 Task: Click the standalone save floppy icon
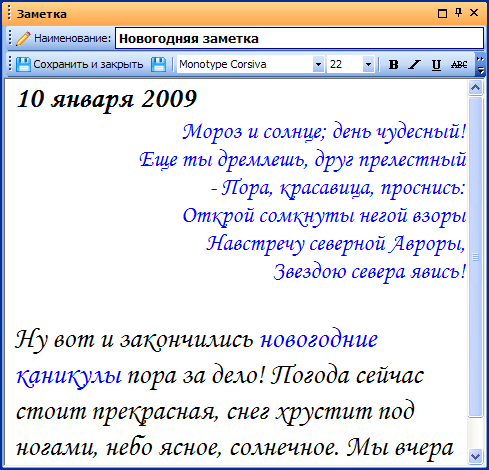coord(158,64)
